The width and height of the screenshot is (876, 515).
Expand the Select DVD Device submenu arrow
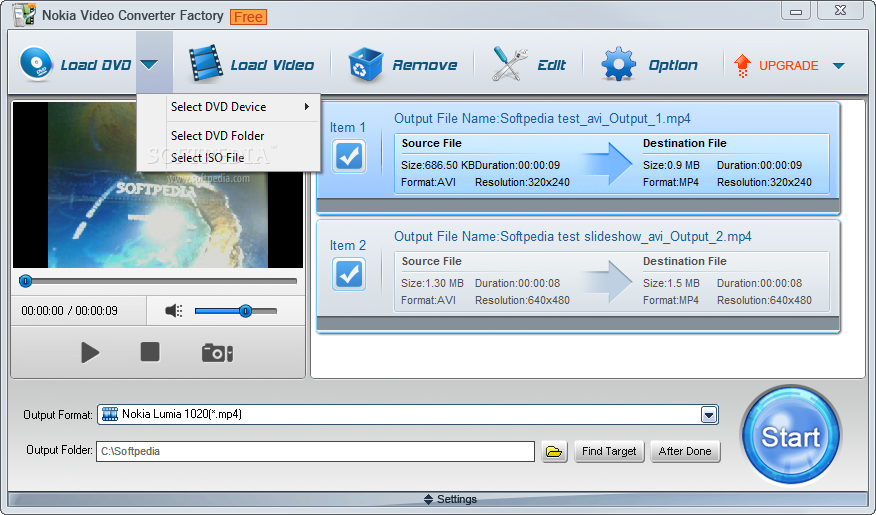[x=307, y=106]
